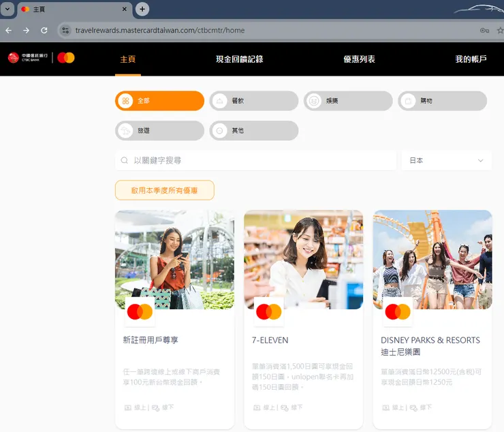The width and height of the screenshot is (504, 432).
Task: Click 線上|線下 label on Disney card
Action: [x=407, y=407]
